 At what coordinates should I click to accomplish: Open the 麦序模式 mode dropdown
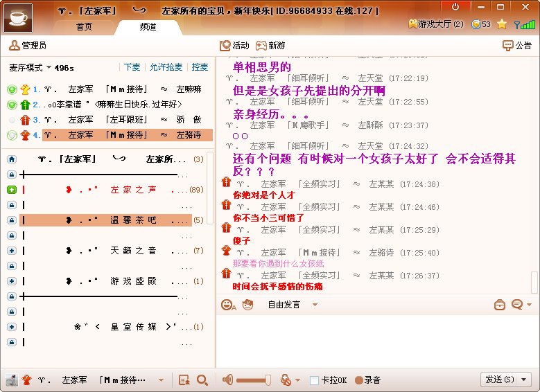(x=31, y=67)
